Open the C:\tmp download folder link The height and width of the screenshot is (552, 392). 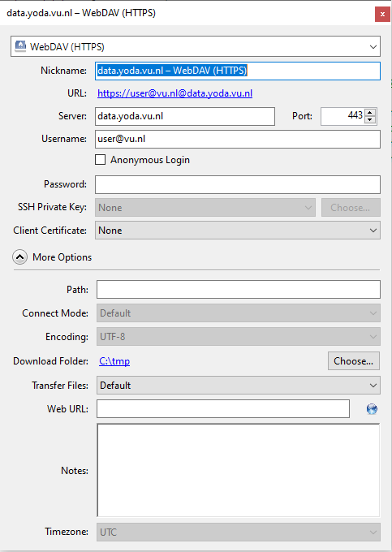[114, 361]
